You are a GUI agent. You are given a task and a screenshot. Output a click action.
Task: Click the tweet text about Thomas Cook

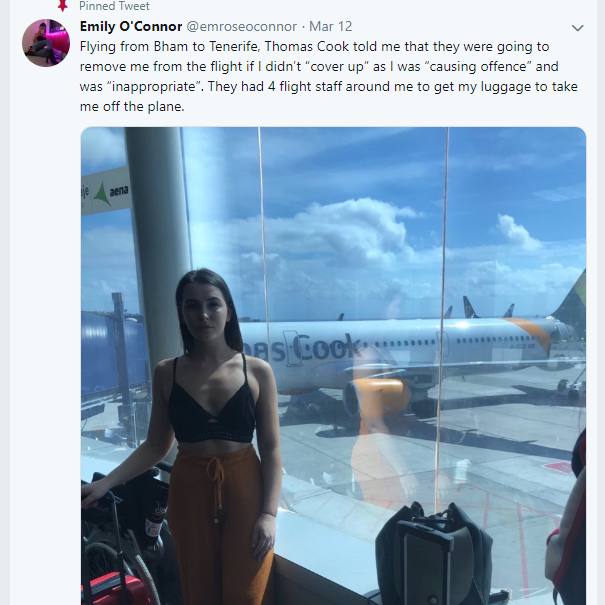click(x=329, y=76)
